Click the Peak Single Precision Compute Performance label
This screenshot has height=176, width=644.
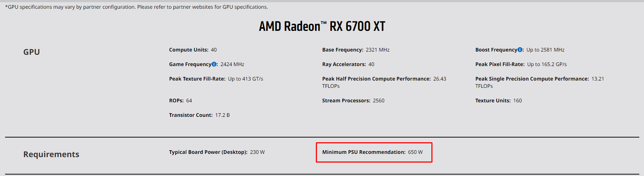[x=532, y=79]
